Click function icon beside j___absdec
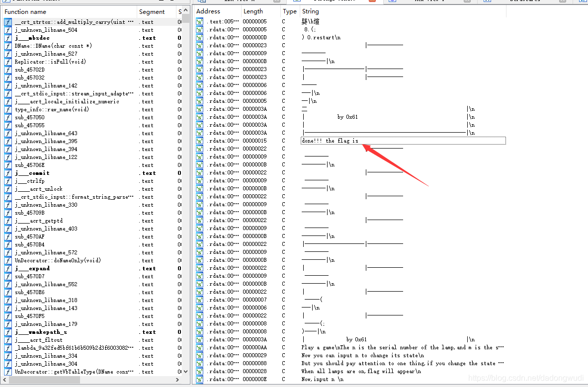 pyautogui.click(x=8, y=38)
